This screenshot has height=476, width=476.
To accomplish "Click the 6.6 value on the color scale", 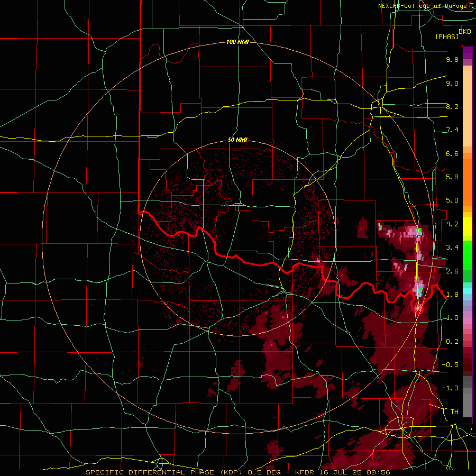I will click(452, 153).
